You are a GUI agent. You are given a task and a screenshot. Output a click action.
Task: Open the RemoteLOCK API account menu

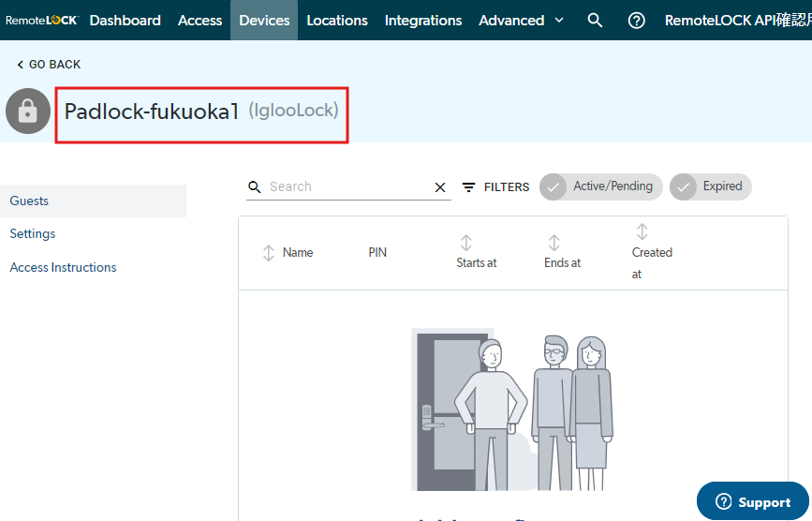738,21
